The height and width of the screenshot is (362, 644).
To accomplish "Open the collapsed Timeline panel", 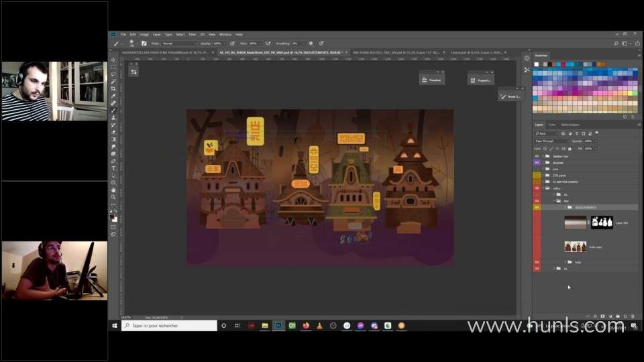I will 432,80.
